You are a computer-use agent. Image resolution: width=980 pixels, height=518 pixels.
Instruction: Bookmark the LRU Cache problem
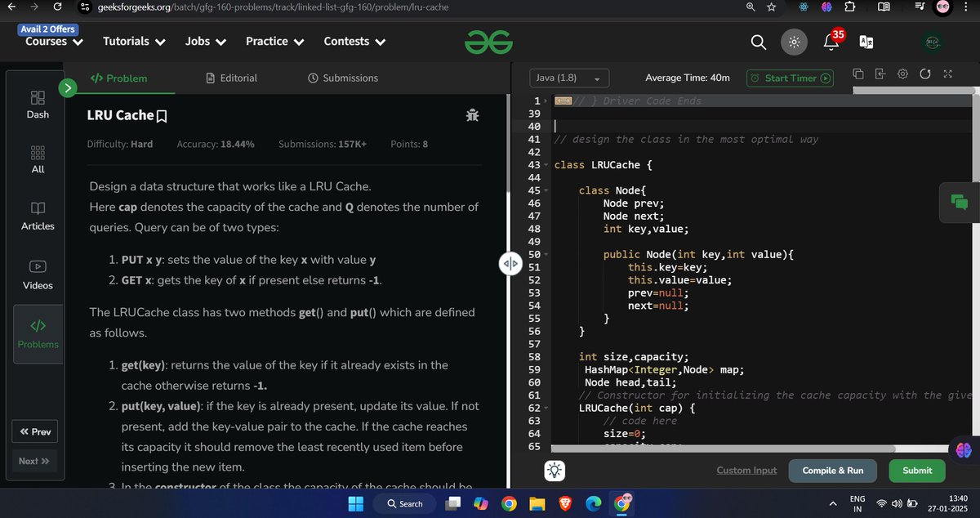point(162,116)
